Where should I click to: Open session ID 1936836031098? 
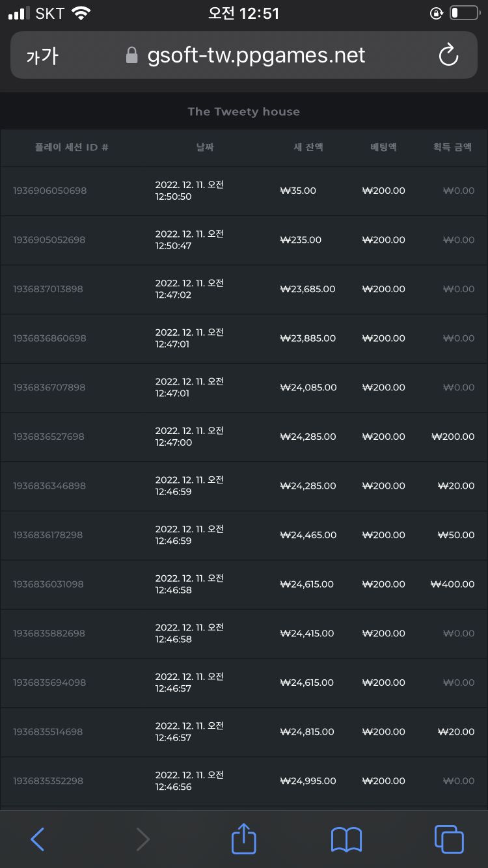pos(49,584)
